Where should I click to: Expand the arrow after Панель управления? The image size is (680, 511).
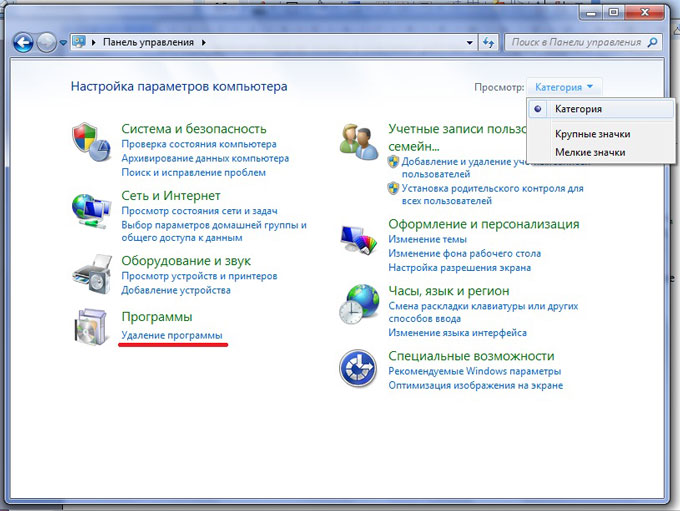coord(203,43)
